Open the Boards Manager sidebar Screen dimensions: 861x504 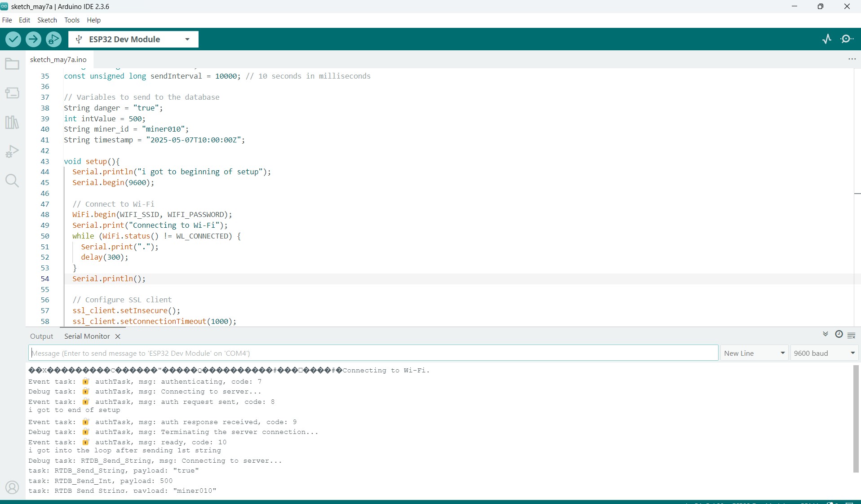[12, 93]
